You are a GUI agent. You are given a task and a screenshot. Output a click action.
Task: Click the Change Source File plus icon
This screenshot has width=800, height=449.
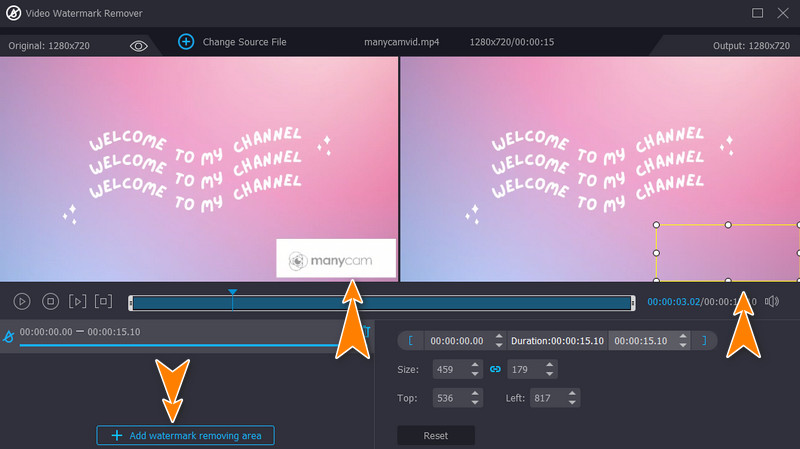click(x=185, y=42)
